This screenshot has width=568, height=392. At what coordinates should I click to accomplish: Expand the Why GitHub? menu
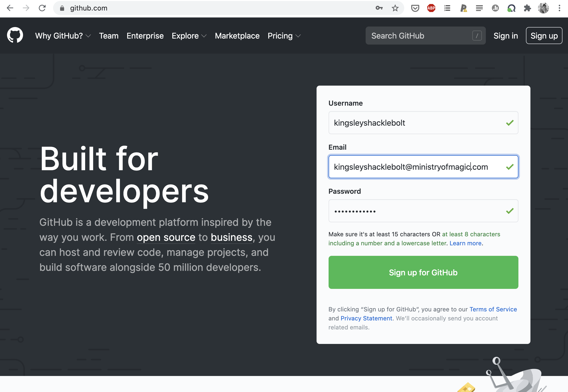tap(63, 36)
